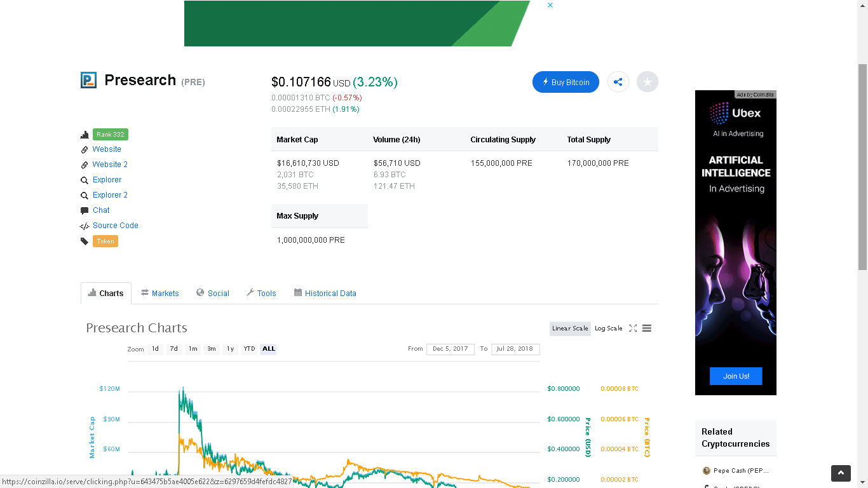Click the 155,000,000 PRE circulating supply
868x488 pixels.
501,163
